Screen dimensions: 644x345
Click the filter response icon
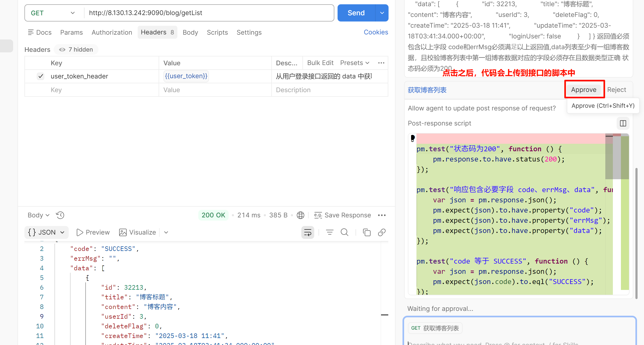pyautogui.click(x=330, y=232)
